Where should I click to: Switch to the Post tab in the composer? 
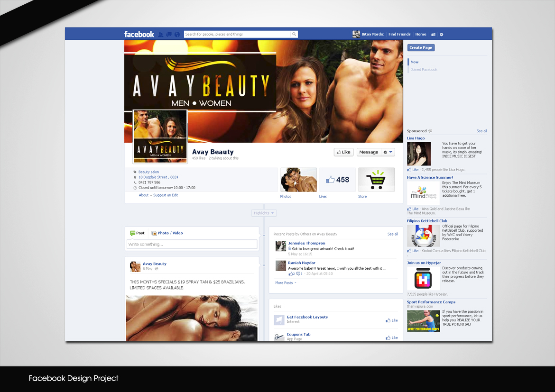point(137,233)
